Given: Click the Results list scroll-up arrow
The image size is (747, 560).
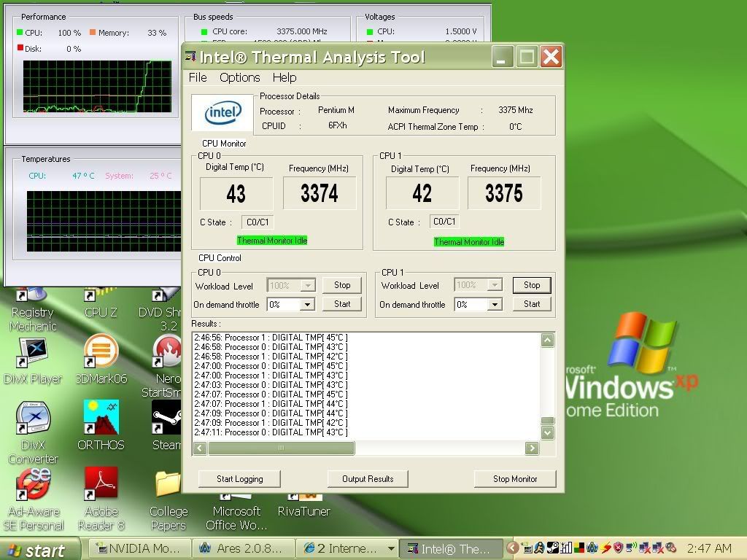Looking at the screenshot, I should (547, 340).
